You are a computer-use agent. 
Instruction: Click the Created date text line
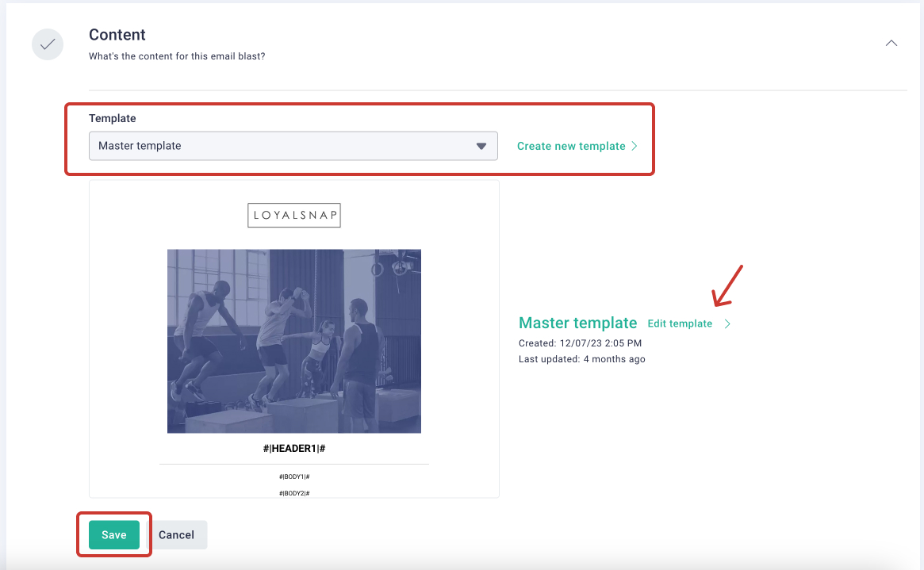point(580,343)
